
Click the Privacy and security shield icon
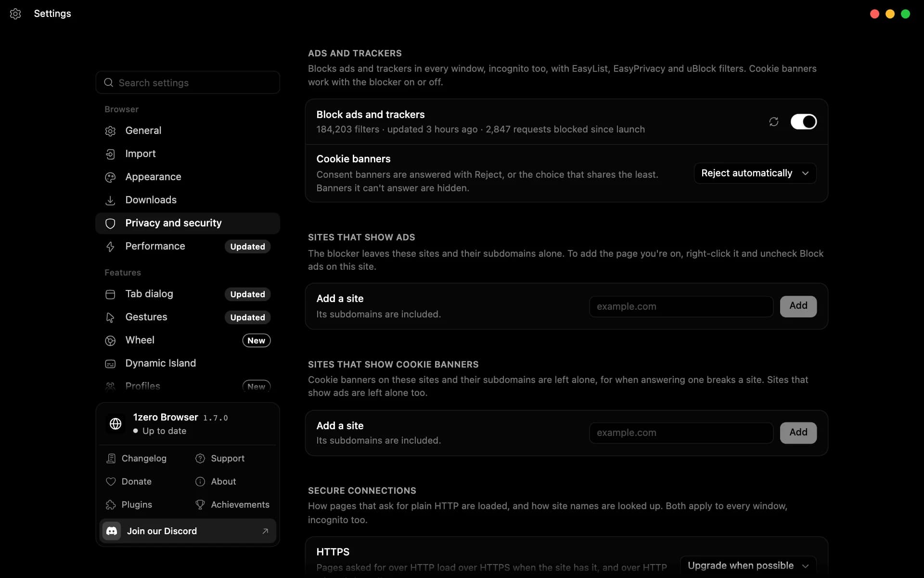click(110, 223)
